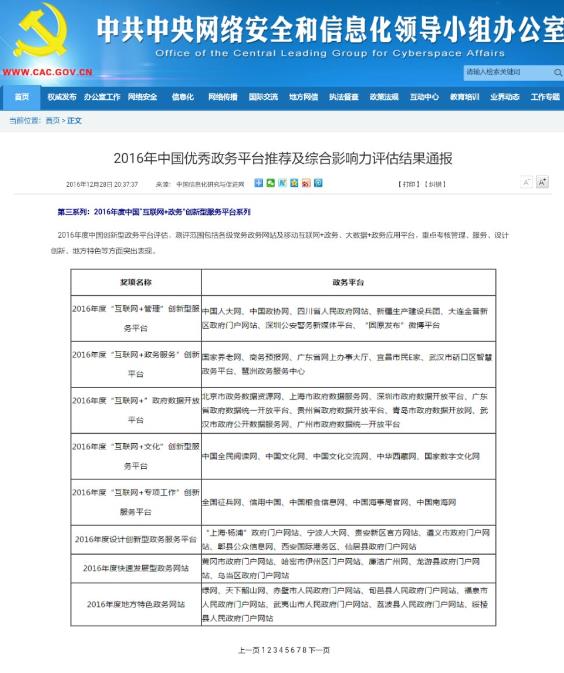Click the keyword search input field
This screenshot has height=673, width=564.
coord(508,72)
